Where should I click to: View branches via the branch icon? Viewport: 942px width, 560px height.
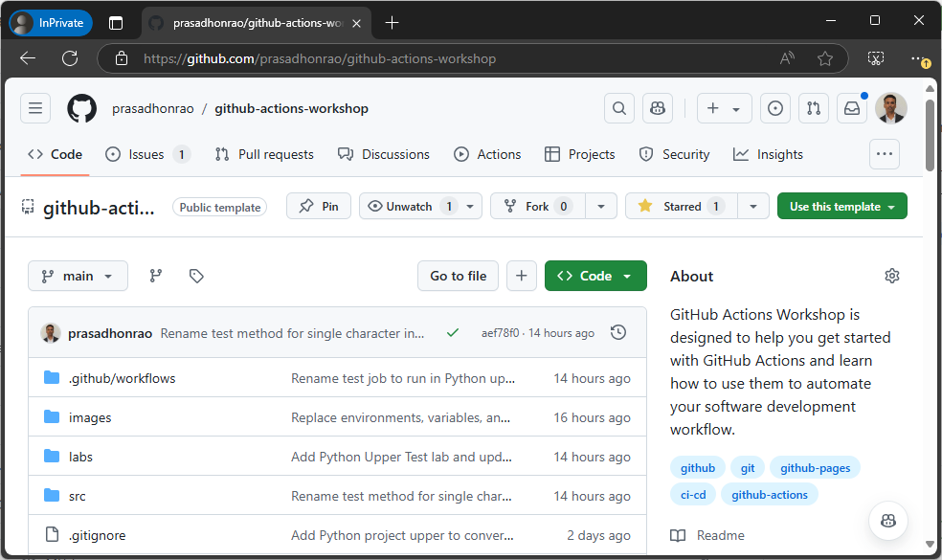click(x=156, y=276)
